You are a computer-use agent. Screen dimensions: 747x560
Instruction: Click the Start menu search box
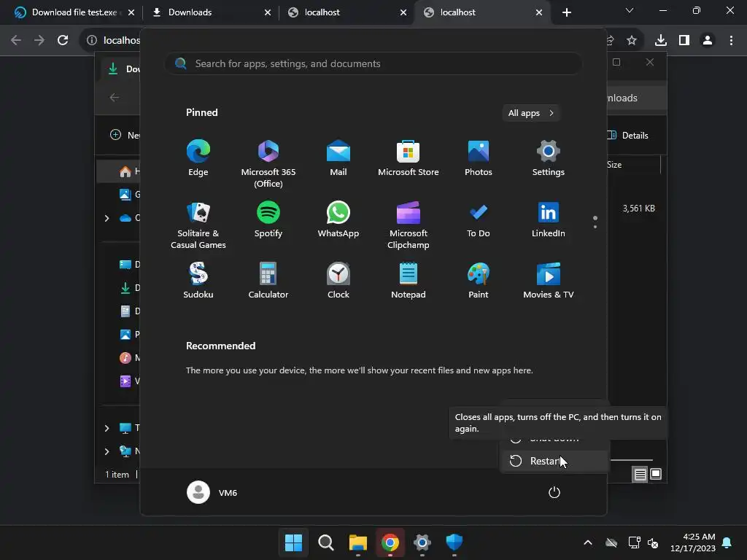click(x=373, y=63)
